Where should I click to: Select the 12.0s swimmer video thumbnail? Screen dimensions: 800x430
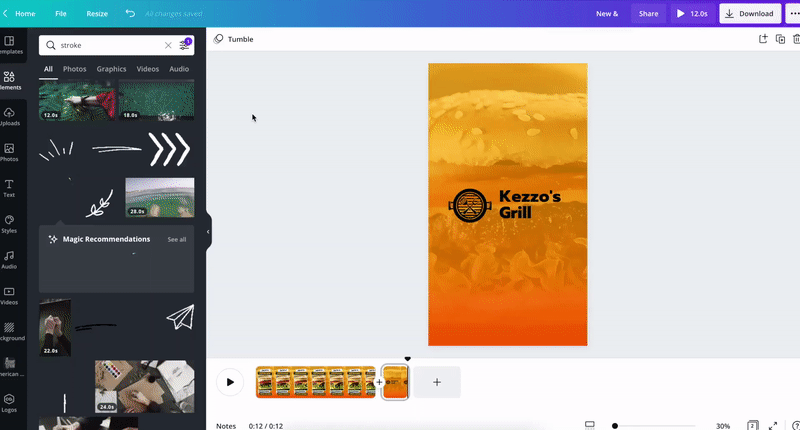[77, 100]
